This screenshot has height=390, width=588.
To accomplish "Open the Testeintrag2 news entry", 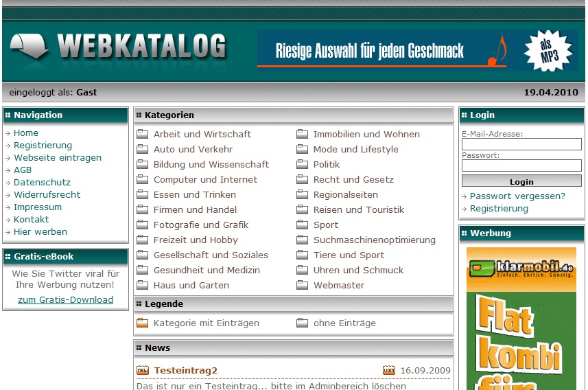I will (186, 371).
